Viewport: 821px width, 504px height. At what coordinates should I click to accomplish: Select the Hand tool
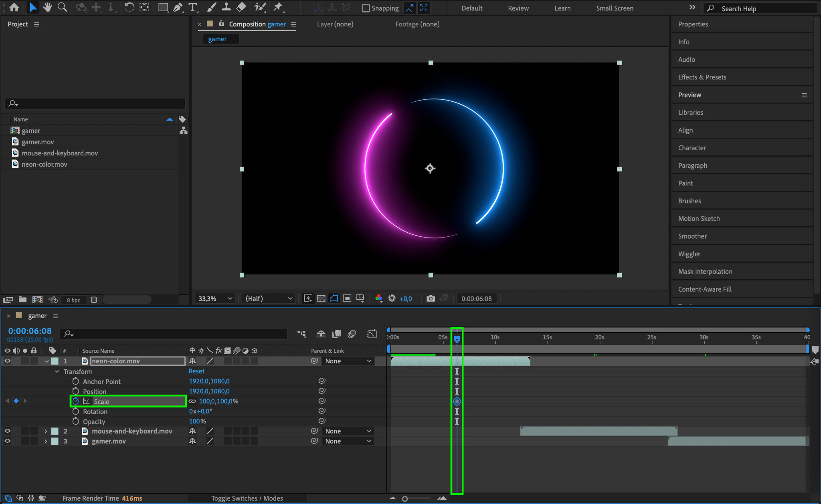coord(47,7)
